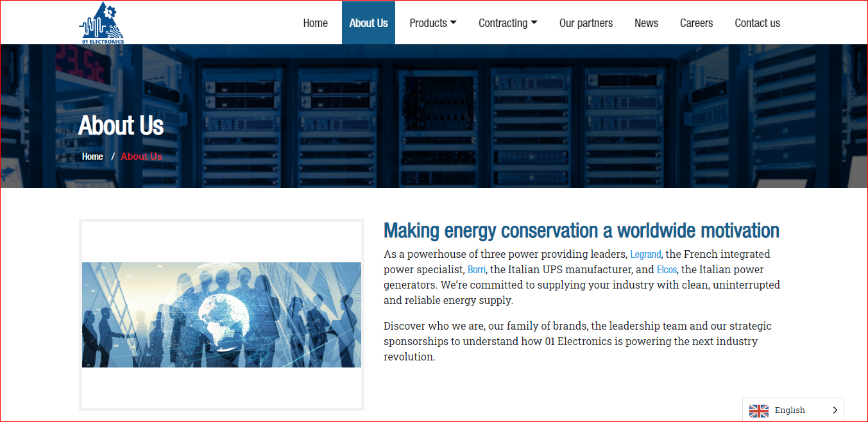Image resolution: width=868 pixels, height=422 pixels.
Task: Click the energy conservation heading
Action: point(581,230)
